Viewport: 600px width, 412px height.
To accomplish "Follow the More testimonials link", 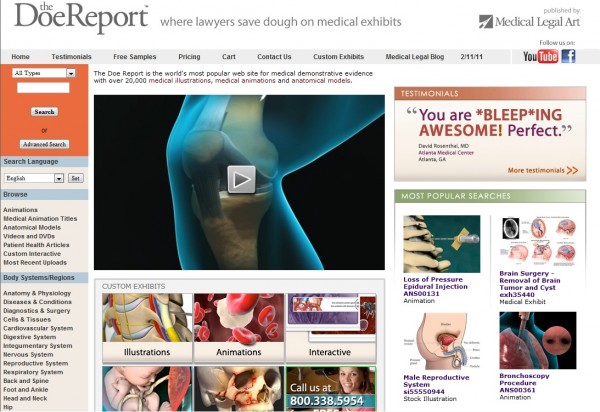I will coord(543,170).
